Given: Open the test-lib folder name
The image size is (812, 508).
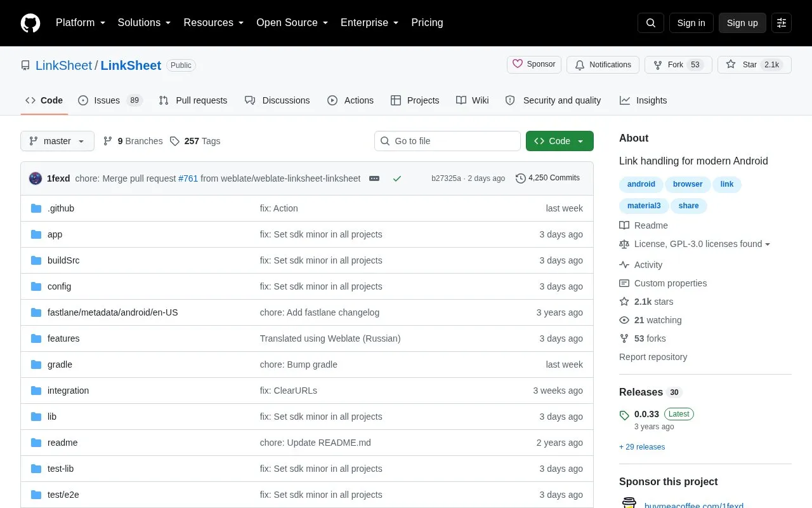Looking at the screenshot, I should tap(60, 469).
